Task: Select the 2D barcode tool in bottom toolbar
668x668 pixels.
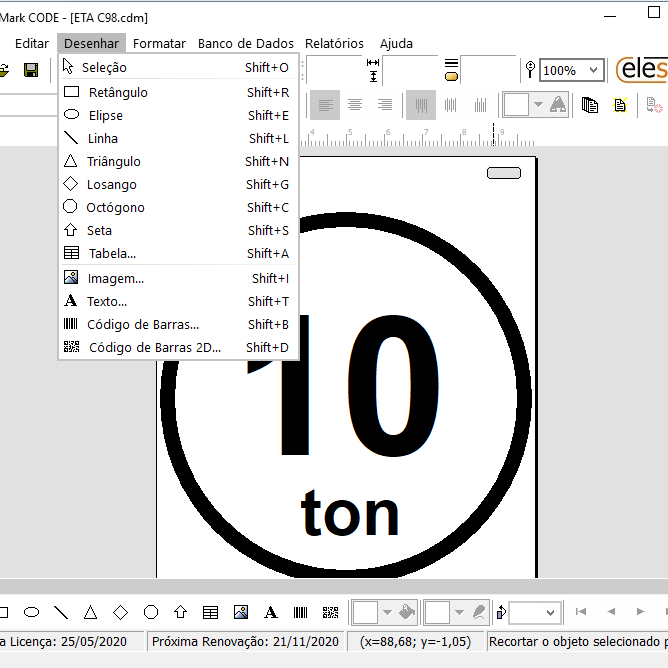Action: coord(331,613)
